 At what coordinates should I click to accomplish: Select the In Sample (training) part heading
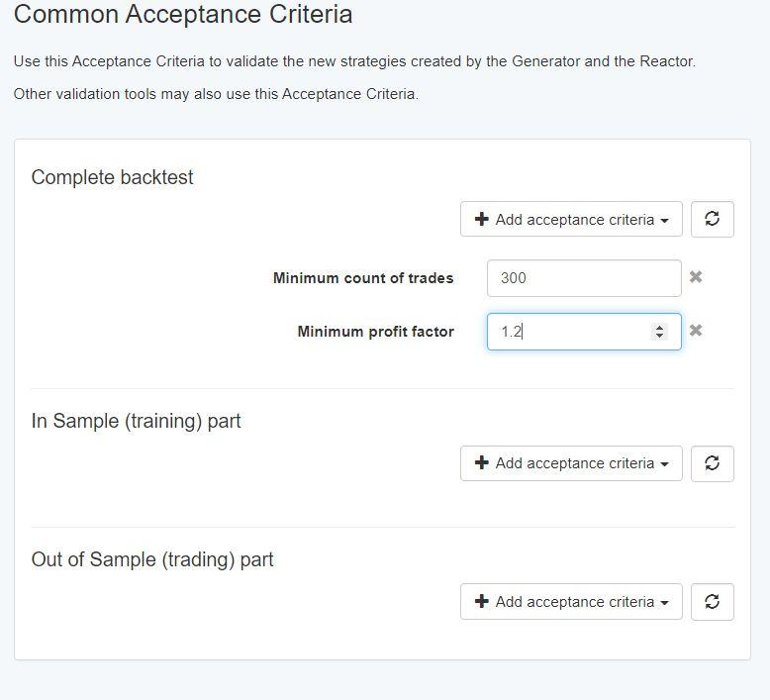(136, 422)
